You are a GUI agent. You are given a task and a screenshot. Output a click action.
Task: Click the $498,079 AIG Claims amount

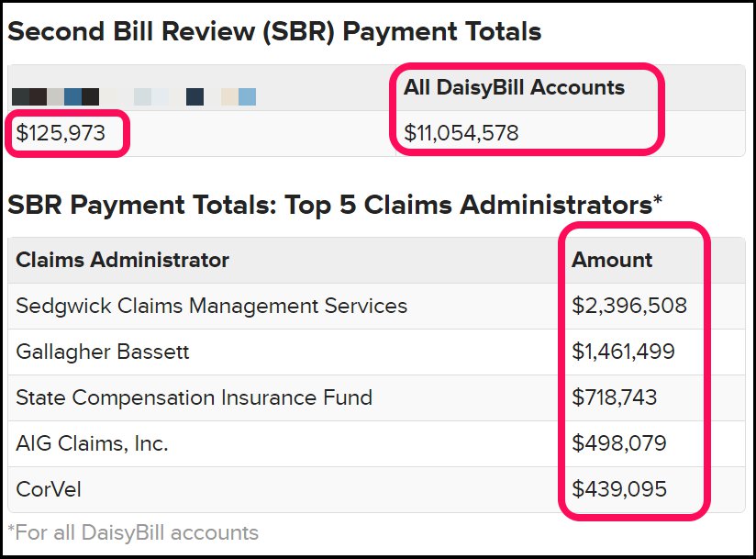(619, 443)
